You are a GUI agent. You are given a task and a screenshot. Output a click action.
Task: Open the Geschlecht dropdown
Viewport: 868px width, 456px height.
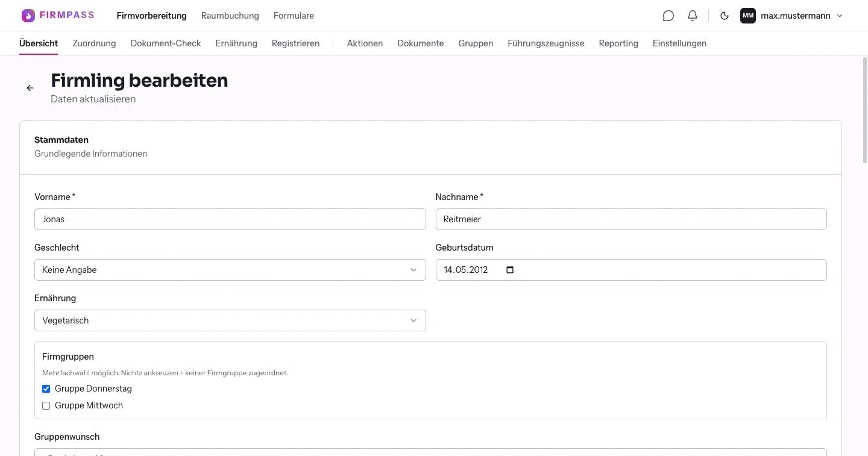pos(230,270)
